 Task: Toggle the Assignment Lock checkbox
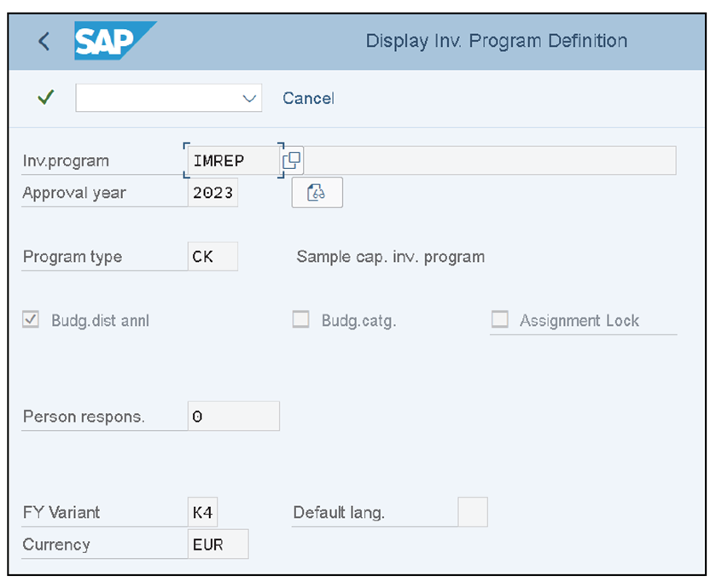499,319
